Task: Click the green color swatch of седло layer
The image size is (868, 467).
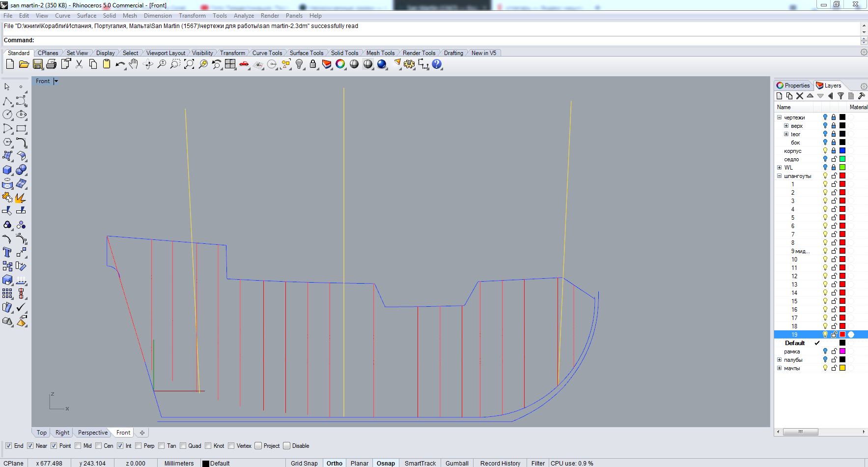Action: 842,159
